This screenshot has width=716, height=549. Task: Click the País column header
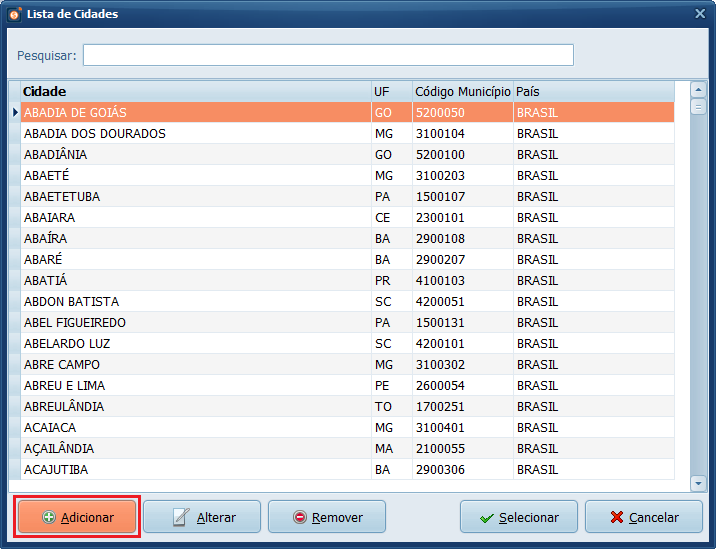point(594,92)
